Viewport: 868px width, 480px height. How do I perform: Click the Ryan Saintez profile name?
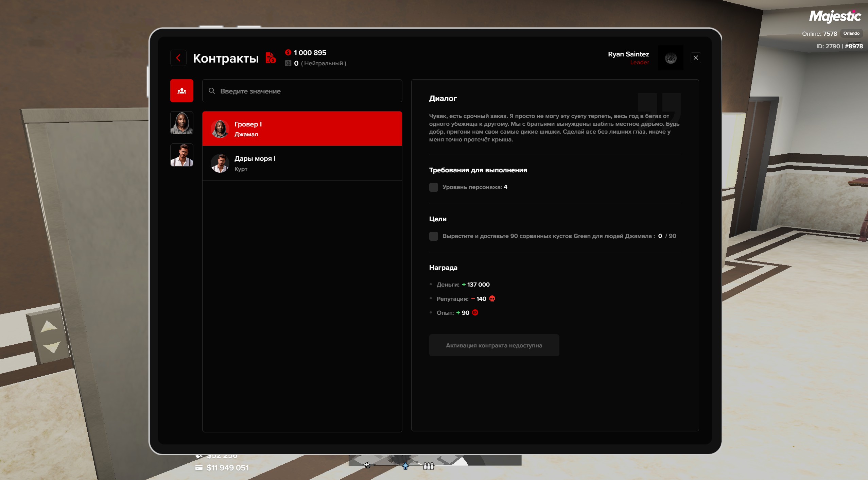coord(628,54)
